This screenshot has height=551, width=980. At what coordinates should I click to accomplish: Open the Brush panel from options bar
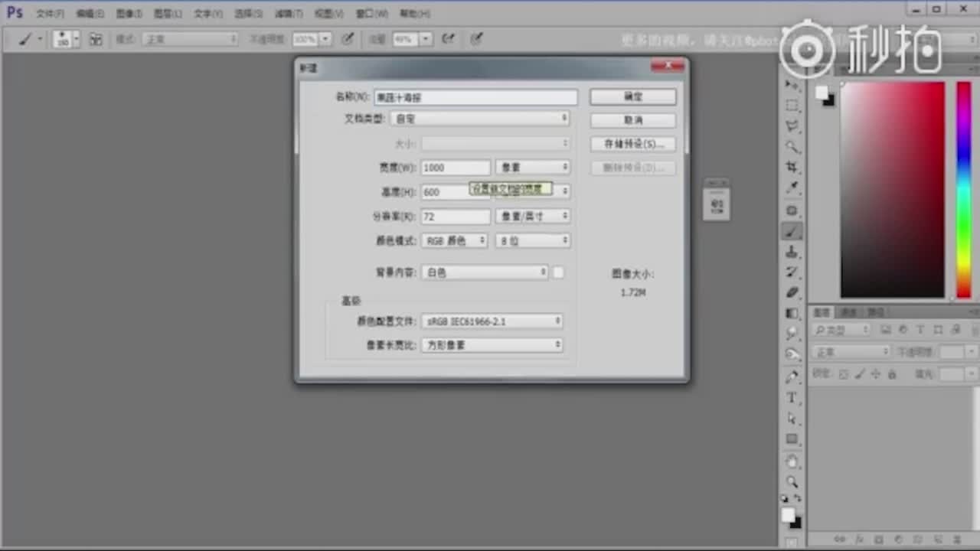point(96,39)
